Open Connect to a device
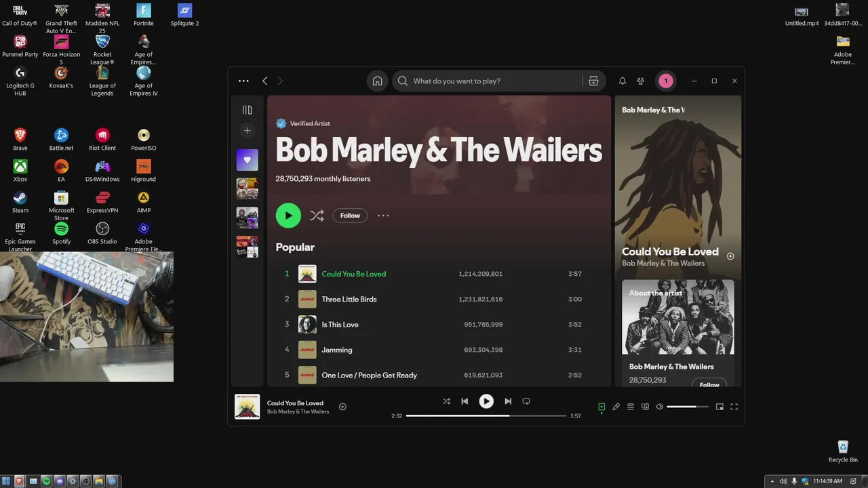This screenshot has width=868, height=488. pyautogui.click(x=645, y=407)
